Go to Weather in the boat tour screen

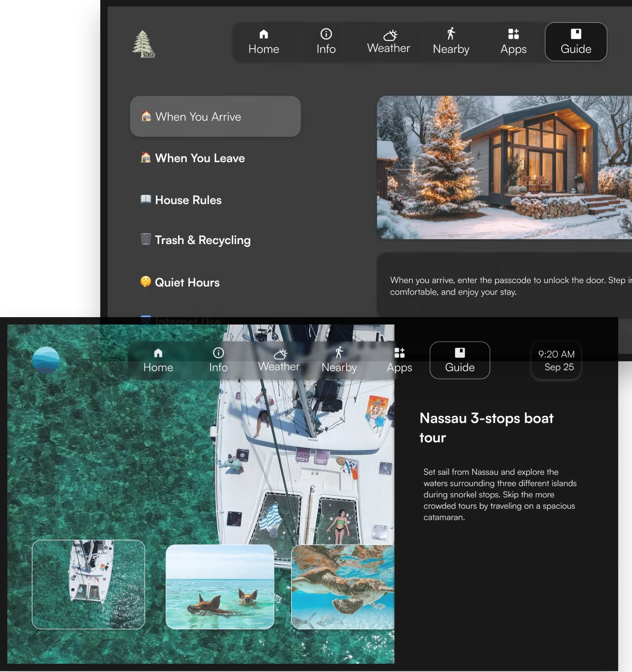point(279,360)
